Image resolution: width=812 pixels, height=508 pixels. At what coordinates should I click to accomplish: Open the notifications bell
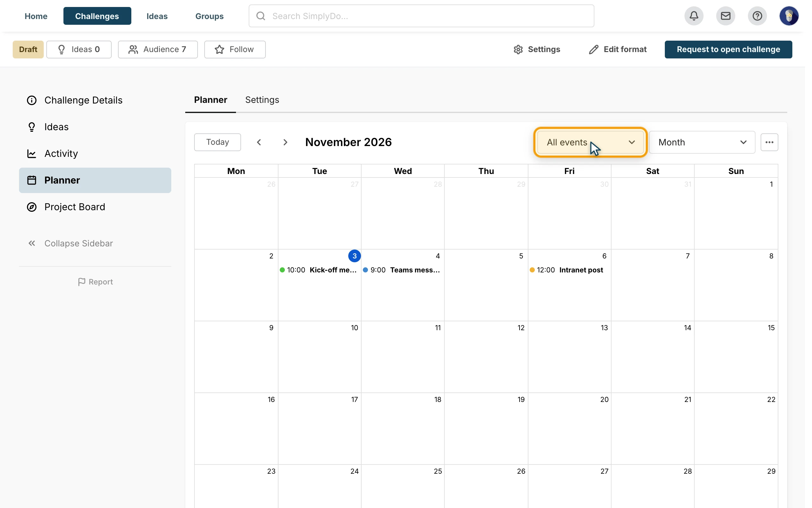pyautogui.click(x=694, y=16)
